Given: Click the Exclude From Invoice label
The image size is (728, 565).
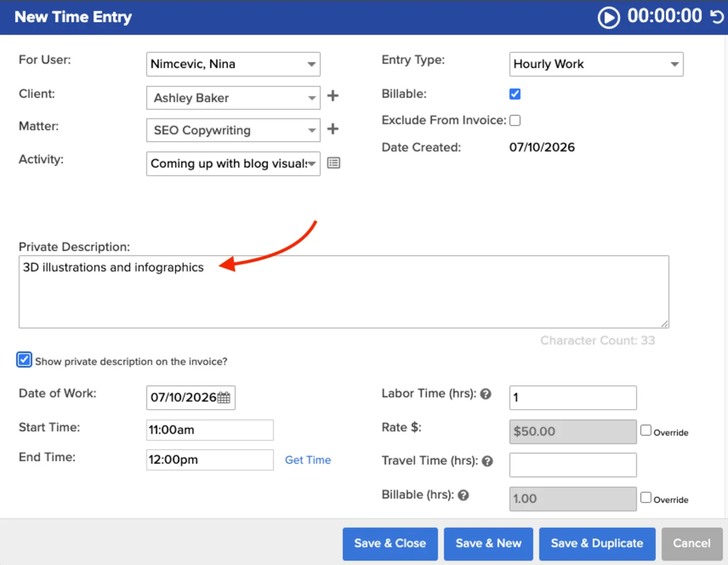Looking at the screenshot, I should tap(443, 120).
